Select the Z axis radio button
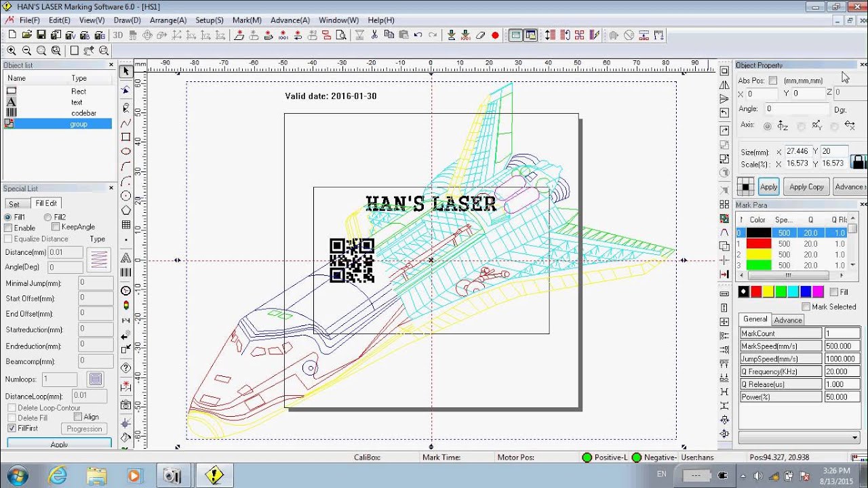 coord(768,126)
